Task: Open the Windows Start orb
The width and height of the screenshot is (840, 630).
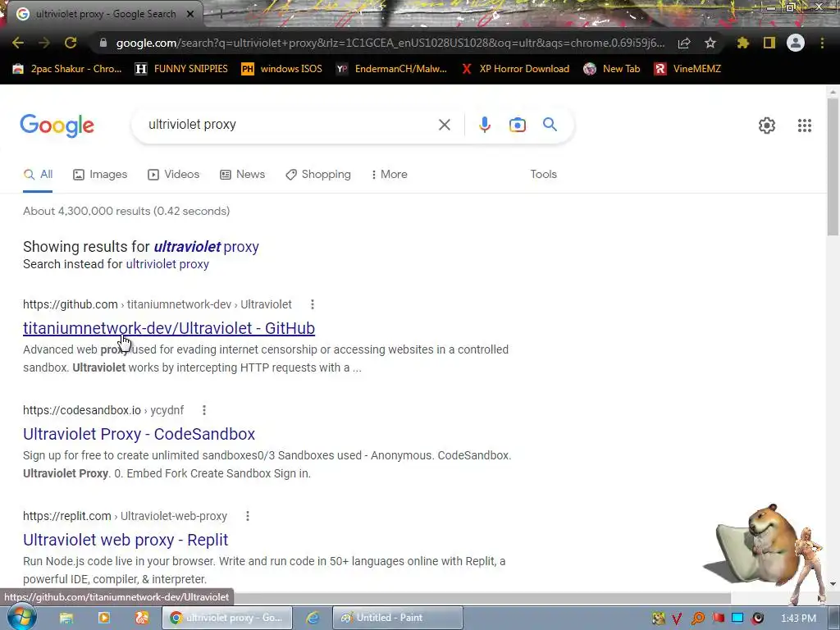Action: pos(22,618)
